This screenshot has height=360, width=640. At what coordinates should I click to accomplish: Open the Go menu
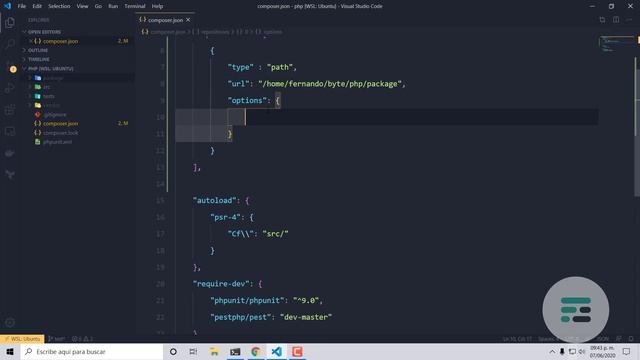(98, 6)
